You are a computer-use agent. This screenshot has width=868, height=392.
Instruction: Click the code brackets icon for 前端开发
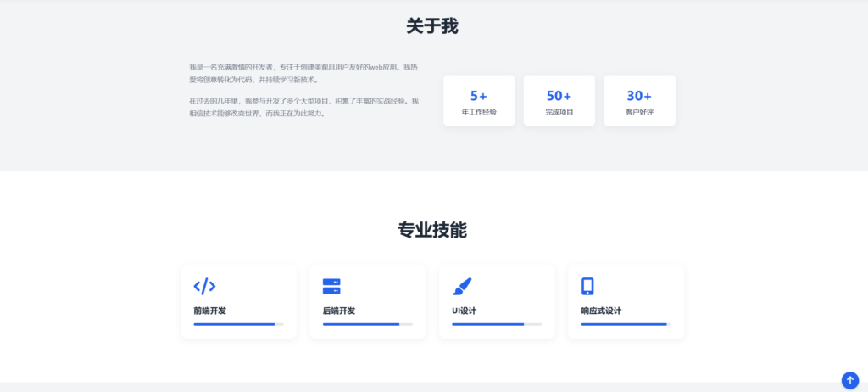[204, 286]
